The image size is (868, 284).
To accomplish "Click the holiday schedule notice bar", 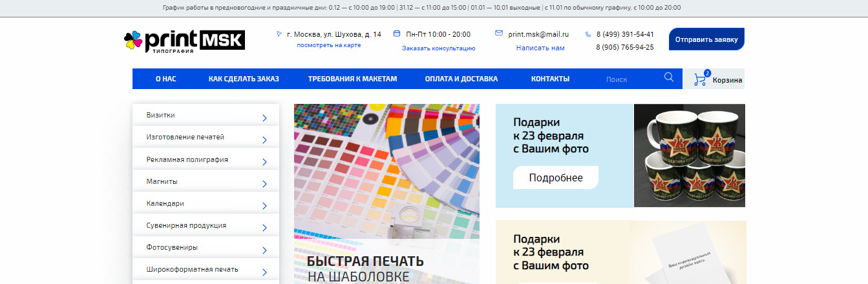I will click(434, 8).
